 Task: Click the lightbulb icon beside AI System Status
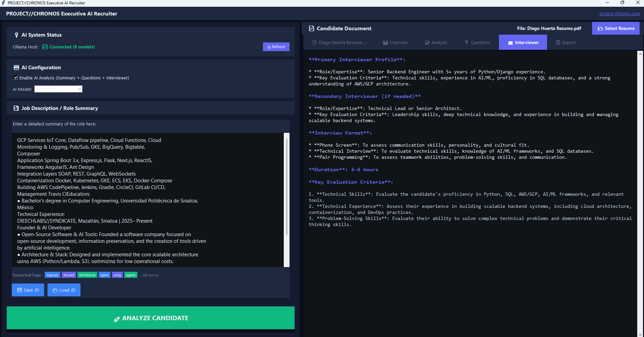tap(16, 35)
